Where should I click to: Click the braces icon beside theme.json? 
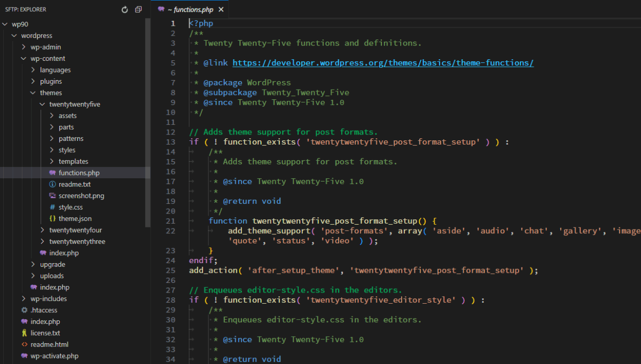(x=52, y=218)
